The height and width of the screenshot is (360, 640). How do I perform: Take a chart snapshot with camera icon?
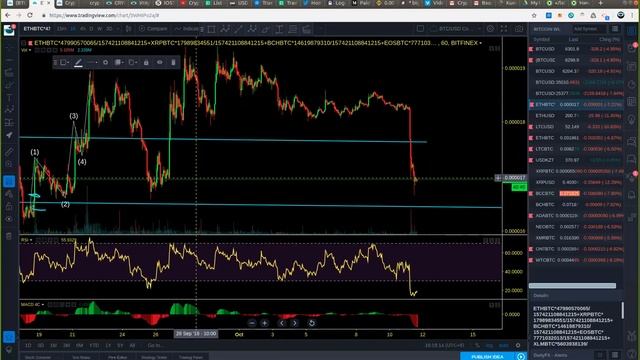(x=519, y=29)
